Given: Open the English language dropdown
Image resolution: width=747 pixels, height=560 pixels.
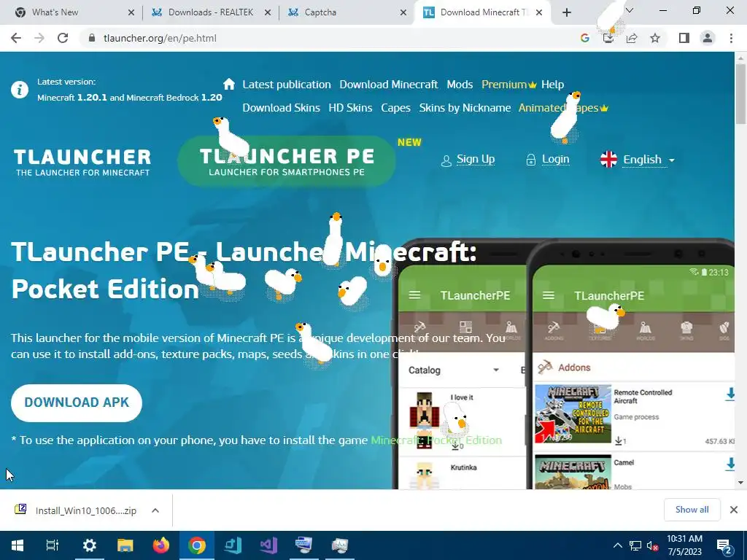Looking at the screenshot, I should pyautogui.click(x=649, y=160).
